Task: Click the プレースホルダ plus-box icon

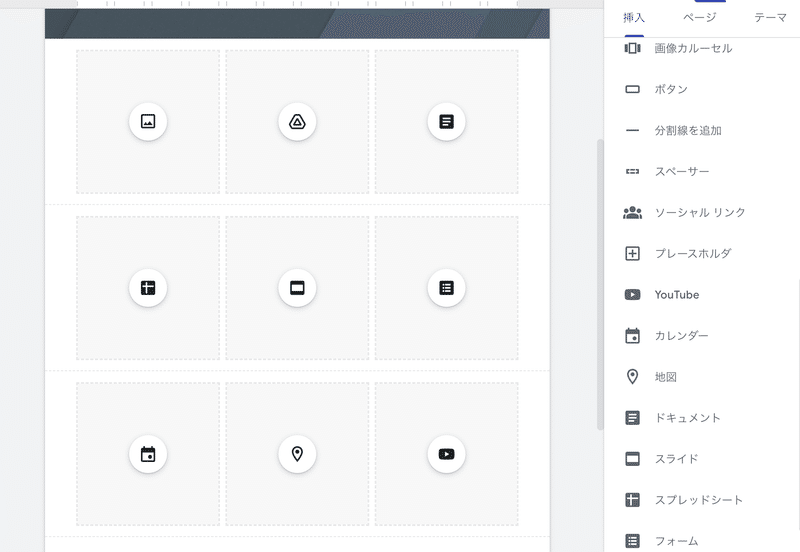Action: pos(632,254)
